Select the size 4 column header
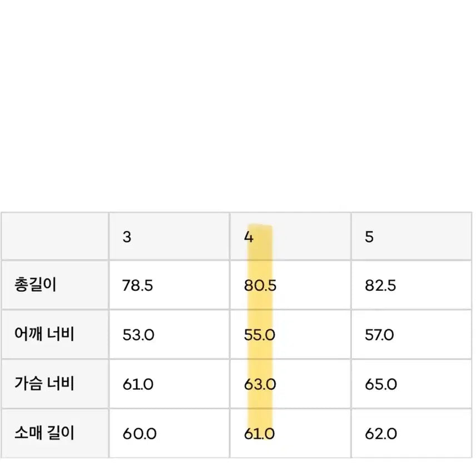The width and height of the screenshot is (476, 476). [249, 236]
